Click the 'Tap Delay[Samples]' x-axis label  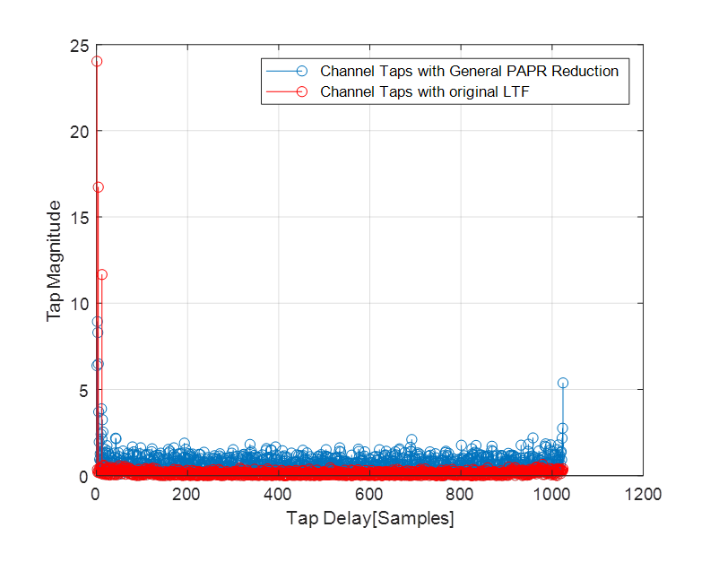click(370, 518)
